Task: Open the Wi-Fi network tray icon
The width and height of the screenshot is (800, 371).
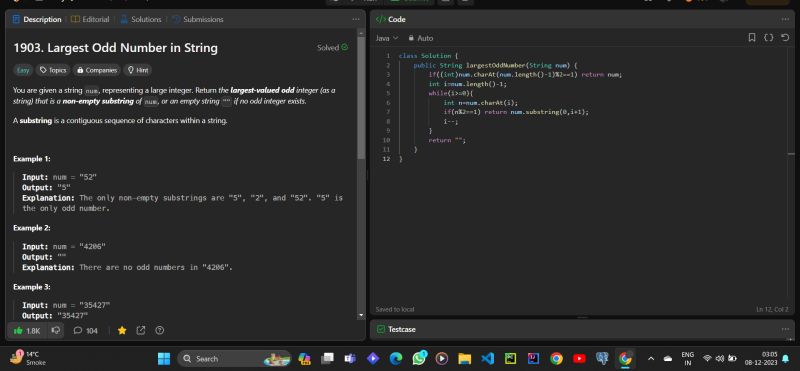Action: coord(707,359)
